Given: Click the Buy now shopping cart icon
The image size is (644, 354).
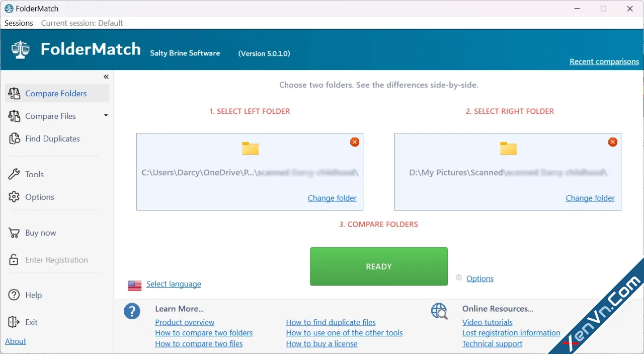Looking at the screenshot, I should (x=14, y=233).
